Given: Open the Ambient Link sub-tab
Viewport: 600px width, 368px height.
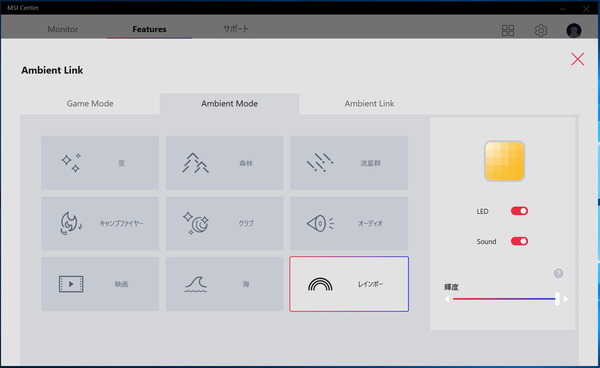Looking at the screenshot, I should pos(369,103).
